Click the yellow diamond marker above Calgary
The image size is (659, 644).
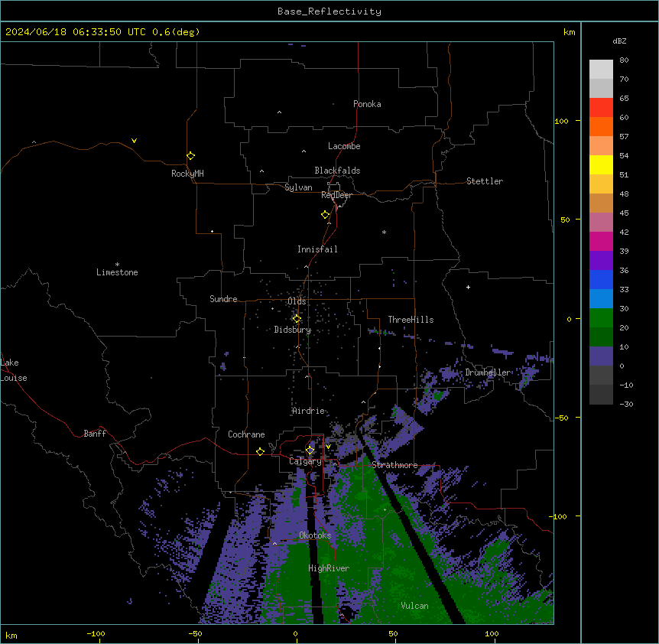[x=310, y=450]
